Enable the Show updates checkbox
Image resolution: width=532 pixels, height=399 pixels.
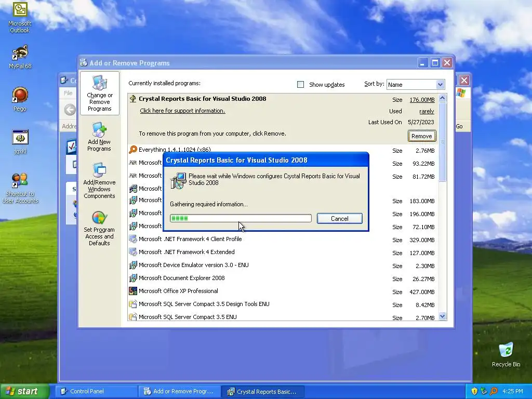tap(300, 85)
